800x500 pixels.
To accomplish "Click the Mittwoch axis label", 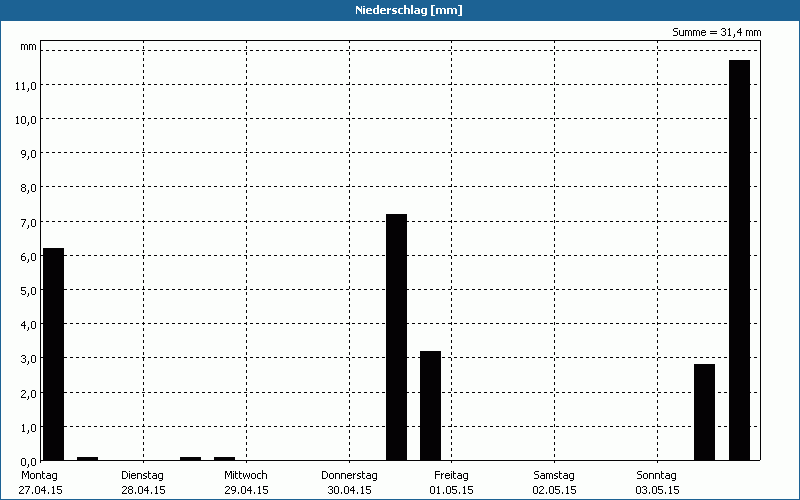I will [x=246, y=475].
